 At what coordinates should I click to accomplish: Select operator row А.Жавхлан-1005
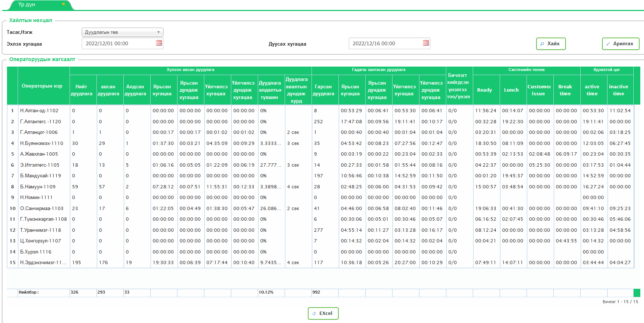click(320, 154)
